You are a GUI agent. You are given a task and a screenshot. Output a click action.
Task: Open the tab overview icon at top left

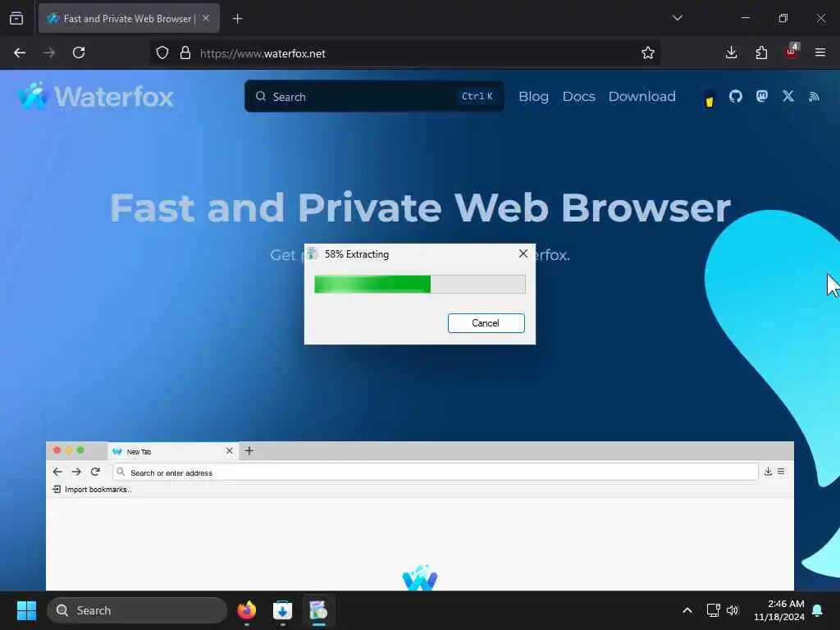[x=16, y=18]
